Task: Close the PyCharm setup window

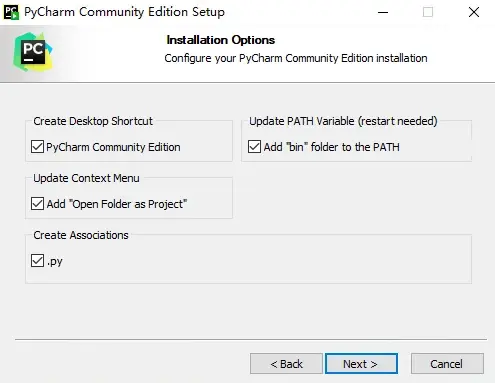Action: tap(474, 12)
